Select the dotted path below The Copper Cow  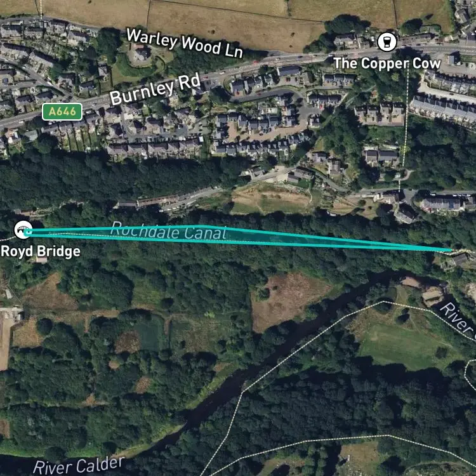(x=405, y=121)
